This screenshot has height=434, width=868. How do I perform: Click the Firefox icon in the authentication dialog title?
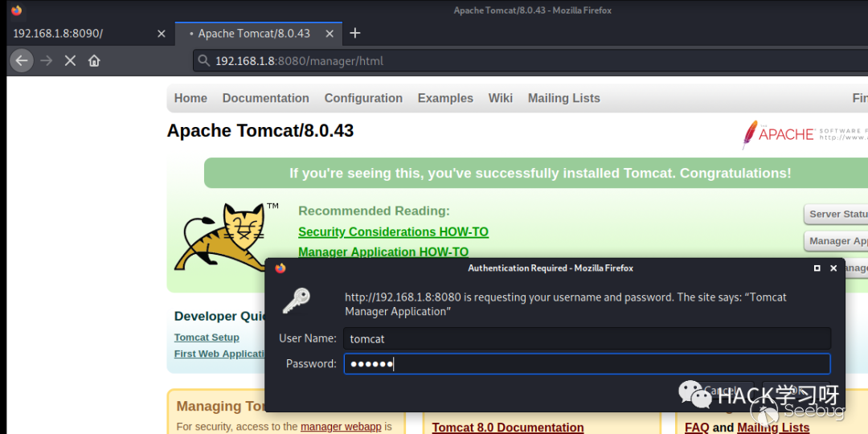pyautogui.click(x=280, y=268)
